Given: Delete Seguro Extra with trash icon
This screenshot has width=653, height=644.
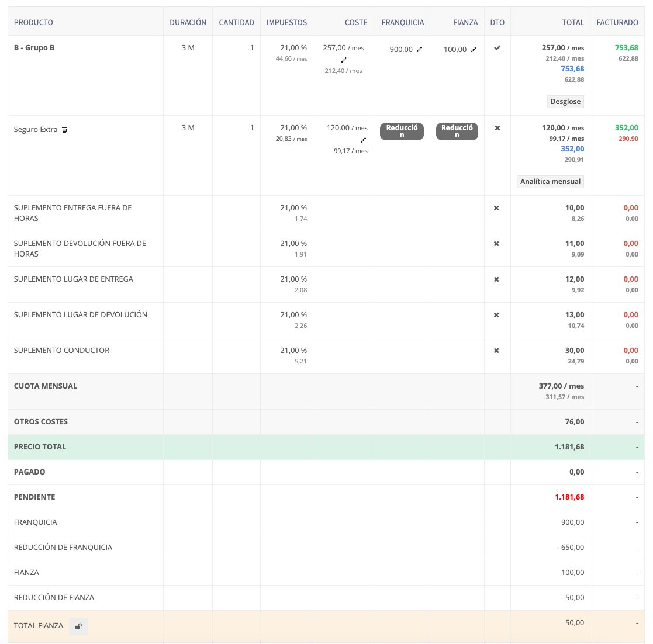Looking at the screenshot, I should tap(64, 130).
